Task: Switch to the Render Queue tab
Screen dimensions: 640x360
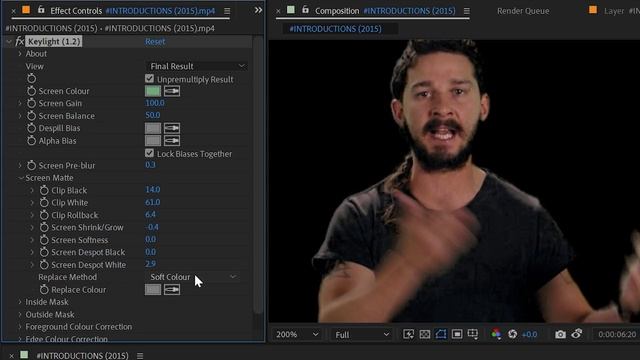Action: (x=523, y=11)
